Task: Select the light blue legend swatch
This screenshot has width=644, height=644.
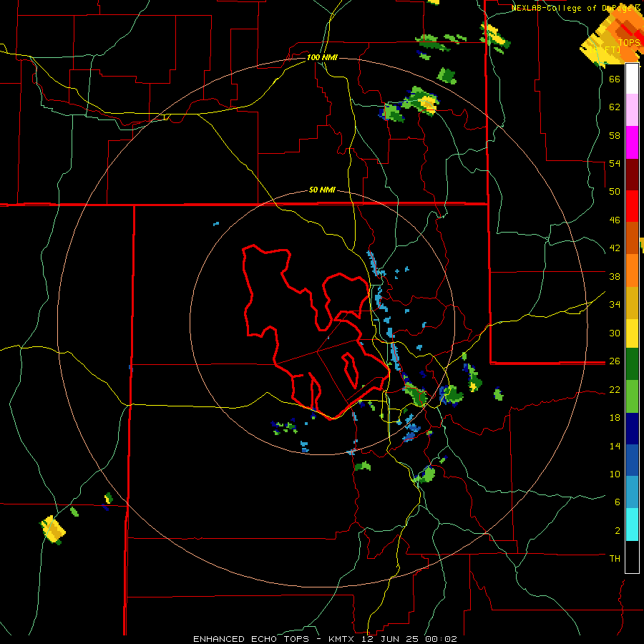Action: [632, 492]
